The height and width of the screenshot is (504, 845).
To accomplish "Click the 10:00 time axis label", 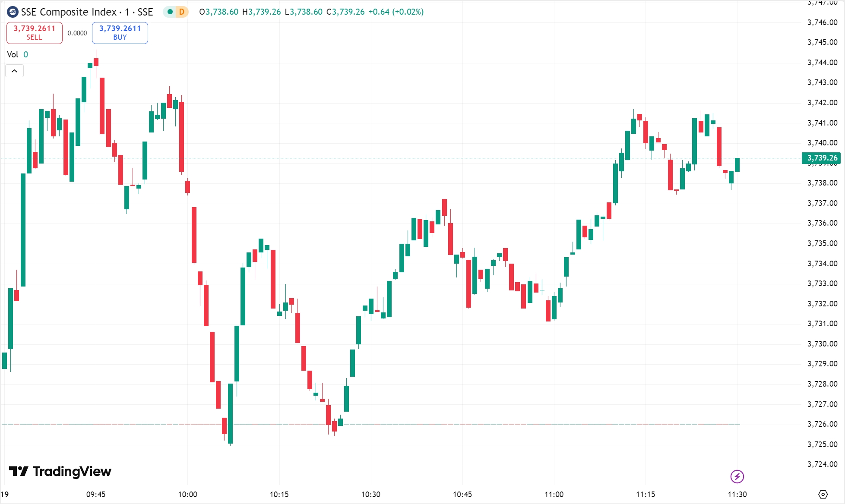I will point(187,495).
